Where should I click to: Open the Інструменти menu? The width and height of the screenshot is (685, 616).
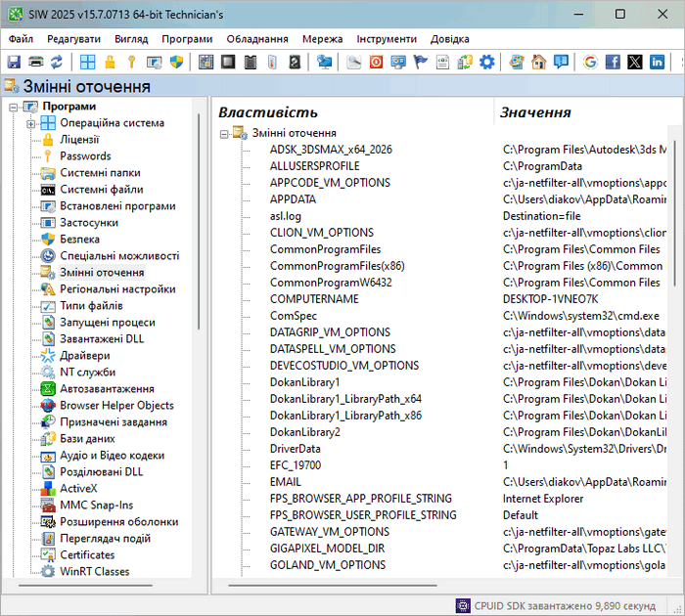387,39
